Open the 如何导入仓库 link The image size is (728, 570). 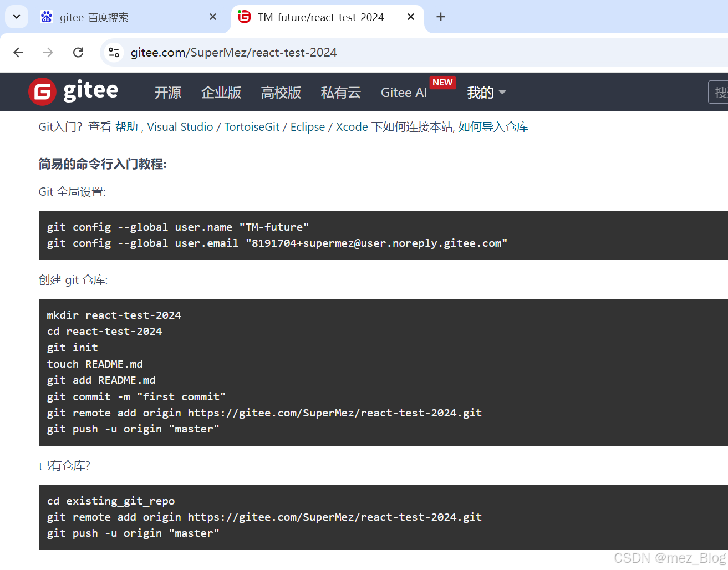493,127
